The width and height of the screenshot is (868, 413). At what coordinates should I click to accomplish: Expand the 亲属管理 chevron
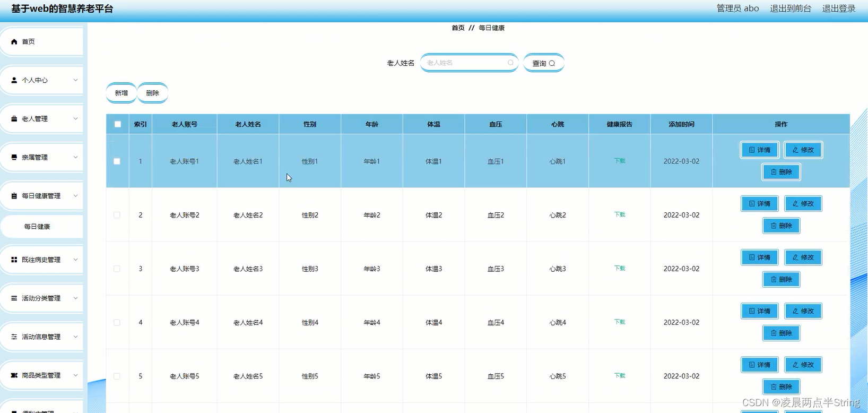tap(75, 157)
